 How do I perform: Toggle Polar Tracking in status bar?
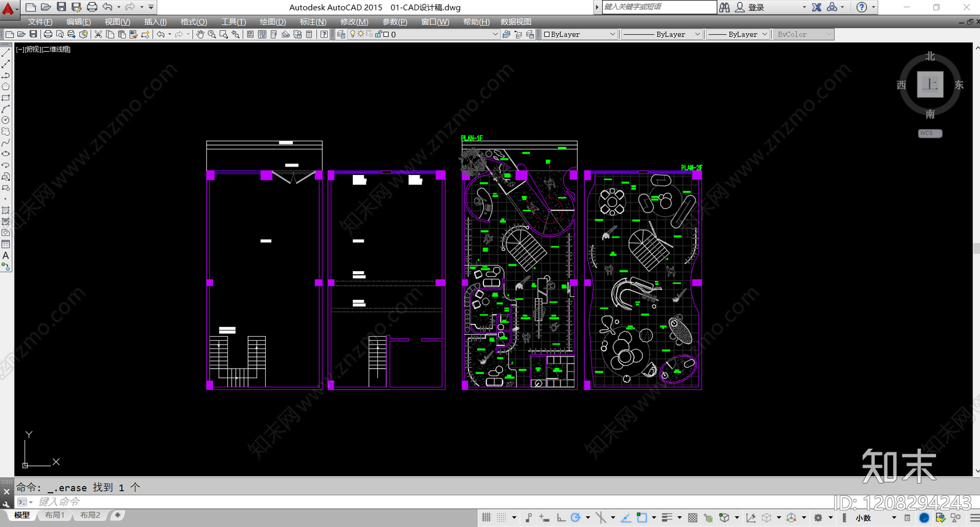(575, 518)
